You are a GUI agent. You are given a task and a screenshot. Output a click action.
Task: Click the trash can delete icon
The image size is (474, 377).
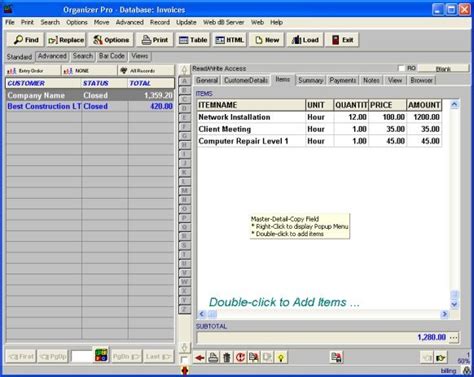pos(227,358)
